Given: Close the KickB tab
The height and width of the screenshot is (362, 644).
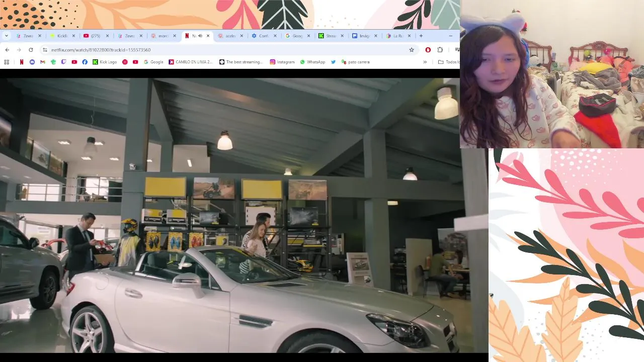Looking at the screenshot, I should pyautogui.click(x=73, y=36).
